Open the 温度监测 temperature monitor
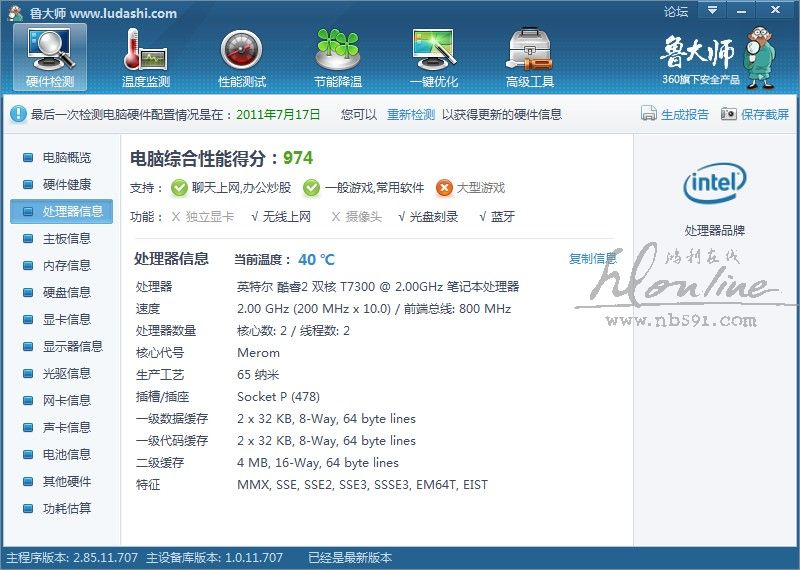 pos(145,57)
